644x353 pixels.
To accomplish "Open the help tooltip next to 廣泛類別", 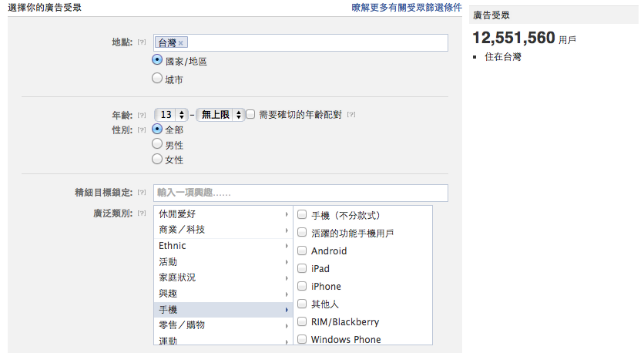I will (x=142, y=213).
